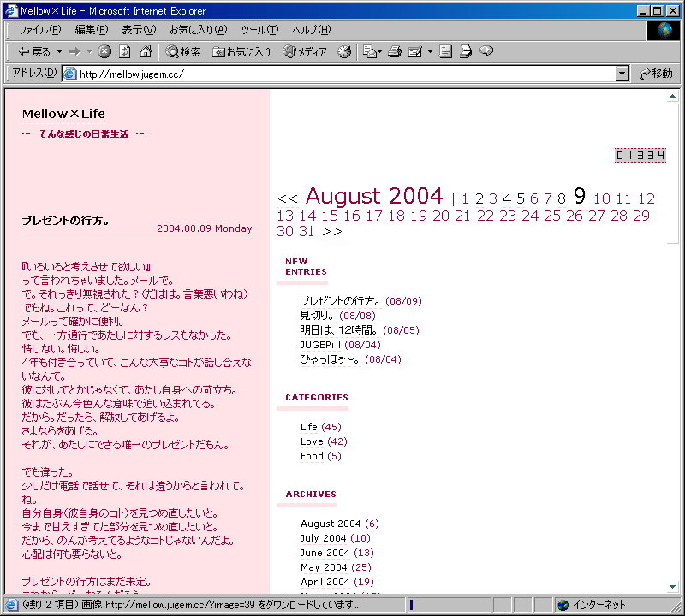
Task: Click the status bar download message text
Action: [190, 605]
